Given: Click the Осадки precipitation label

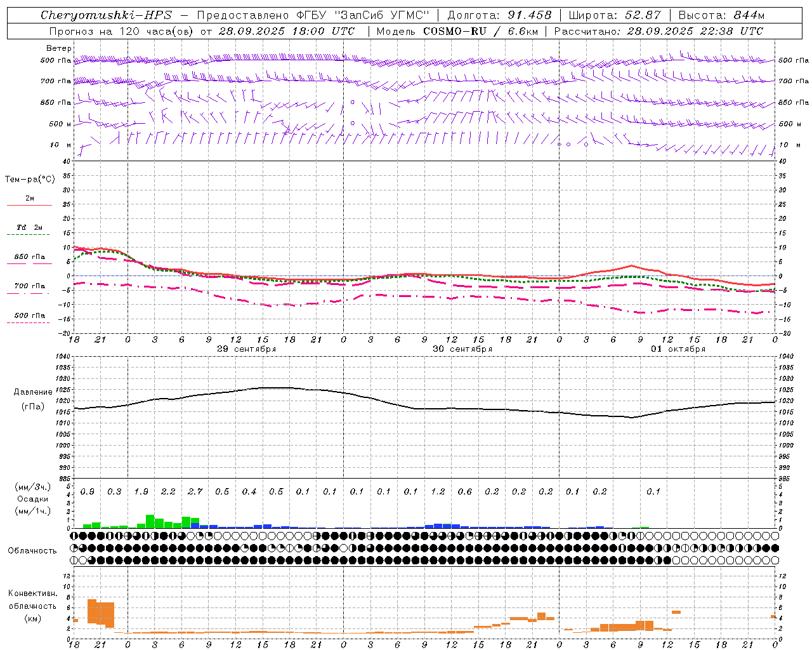Looking at the screenshot, I should tap(33, 499).
